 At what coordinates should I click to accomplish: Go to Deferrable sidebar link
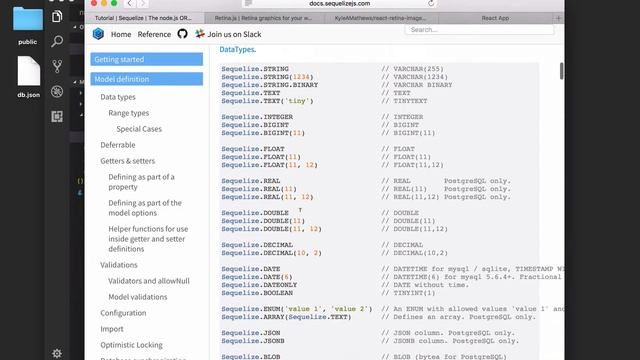click(x=118, y=144)
